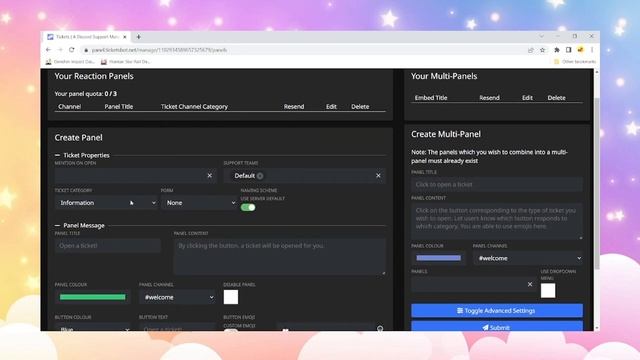Click the tab search chevron in title bar
Viewport: 640px width, 360px height.
(542, 36)
